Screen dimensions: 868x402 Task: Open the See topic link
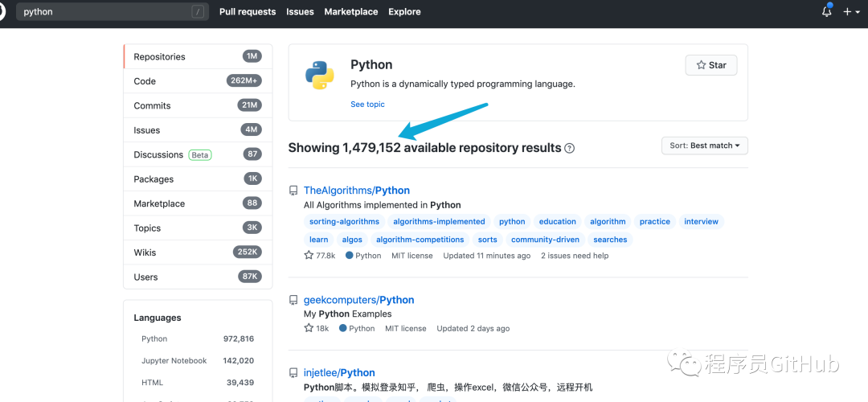[367, 105]
